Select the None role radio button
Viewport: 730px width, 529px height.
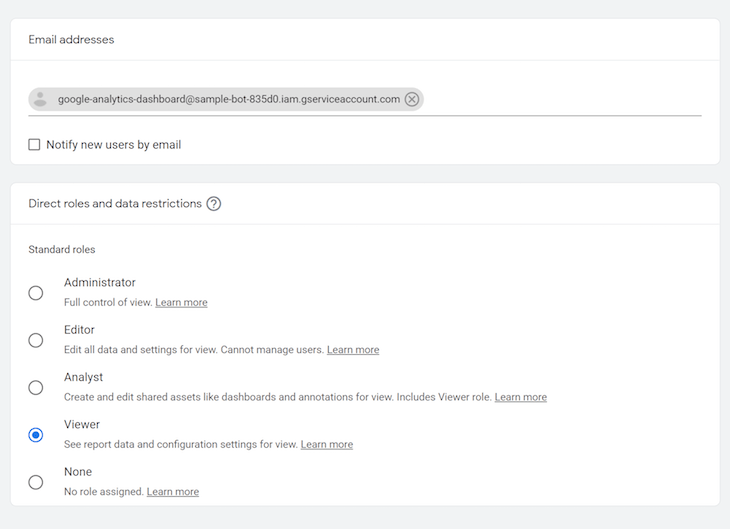36,482
